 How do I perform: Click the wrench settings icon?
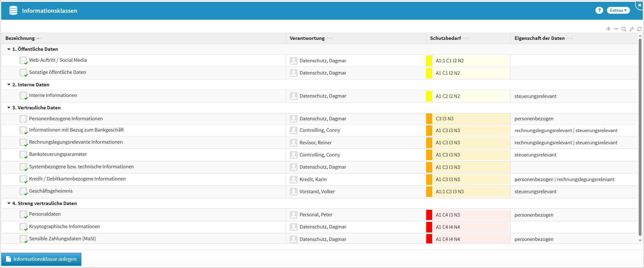(x=632, y=29)
